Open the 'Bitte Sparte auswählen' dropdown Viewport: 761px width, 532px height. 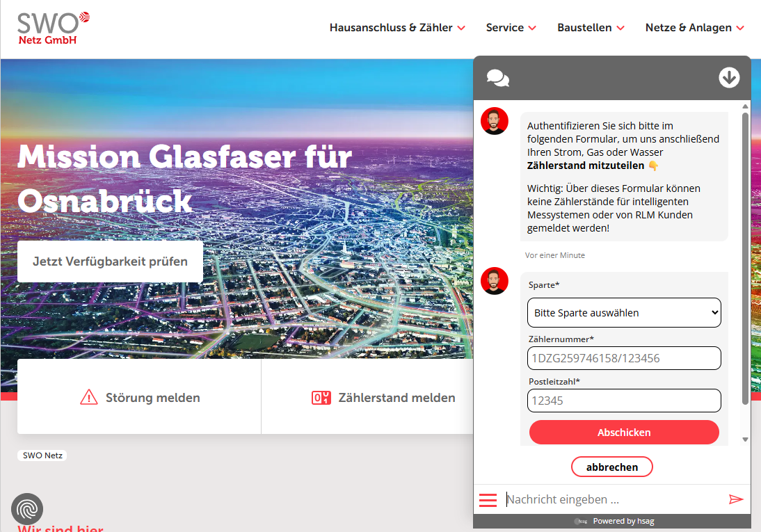(624, 313)
